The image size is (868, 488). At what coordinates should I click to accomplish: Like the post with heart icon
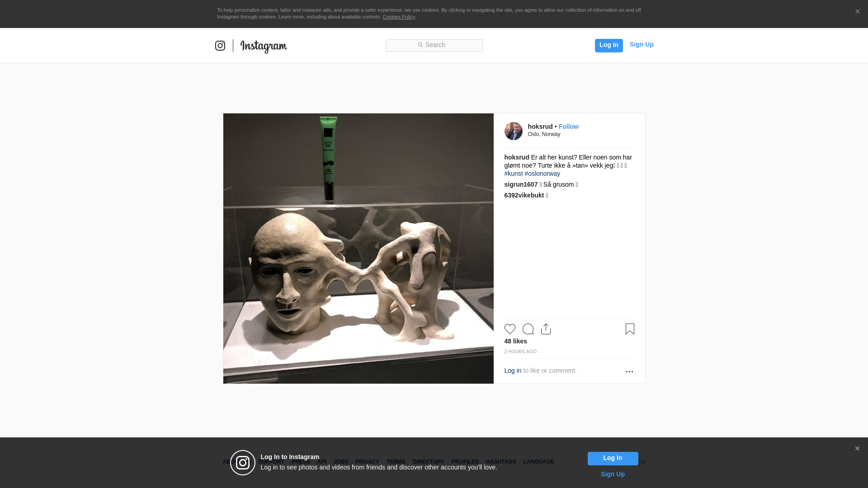tap(509, 329)
